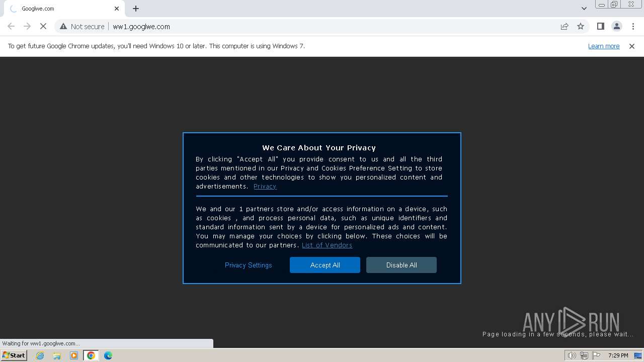
Task: Disable All cookies
Action: click(401, 265)
